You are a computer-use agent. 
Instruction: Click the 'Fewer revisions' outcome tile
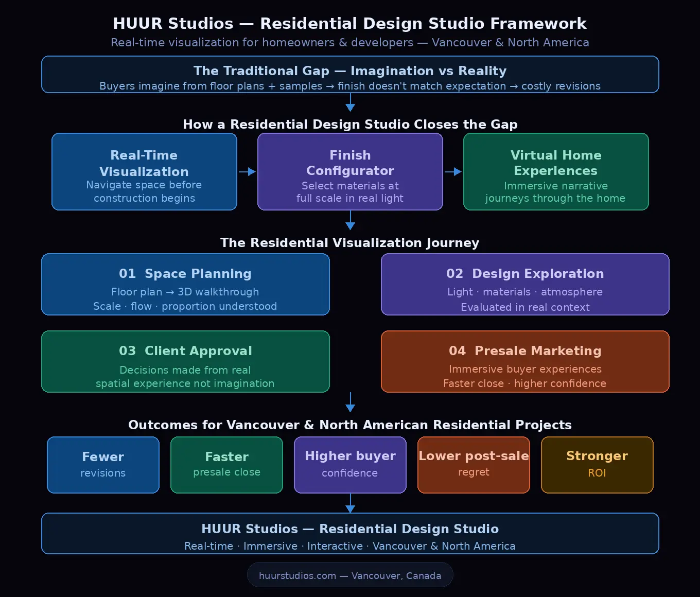click(103, 465)
